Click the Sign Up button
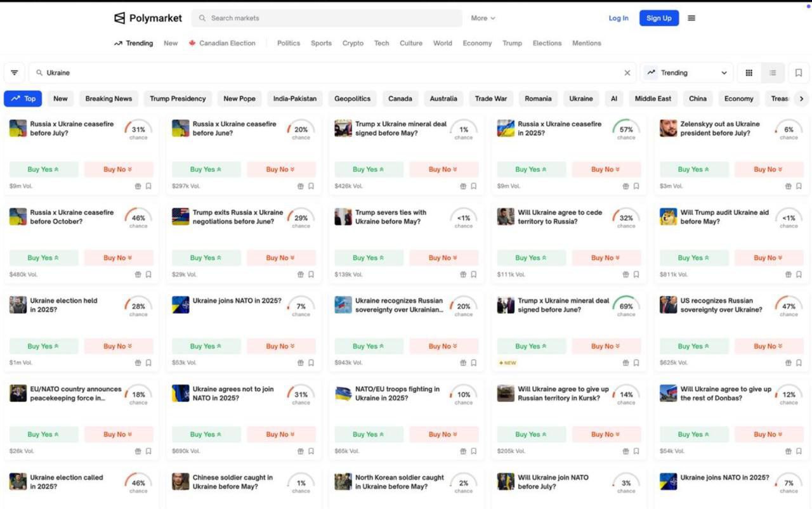The width and height of the screenshot is (812, 509). pyautogui.click(x=658, y=18)
